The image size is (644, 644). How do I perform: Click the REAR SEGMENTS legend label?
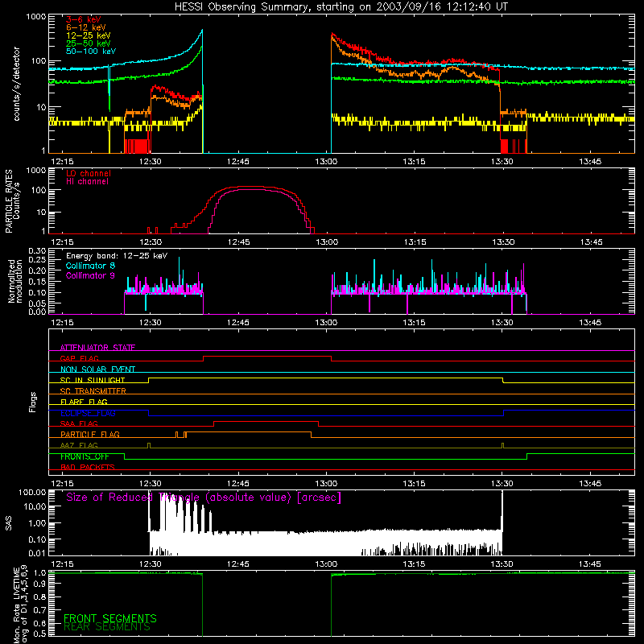(x=107, y=627)
